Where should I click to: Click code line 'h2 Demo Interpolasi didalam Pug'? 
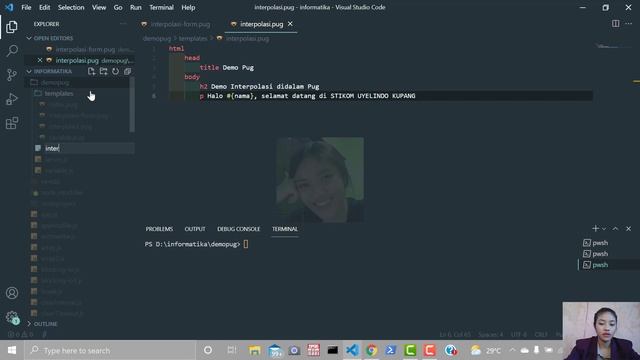pos(259,87)
